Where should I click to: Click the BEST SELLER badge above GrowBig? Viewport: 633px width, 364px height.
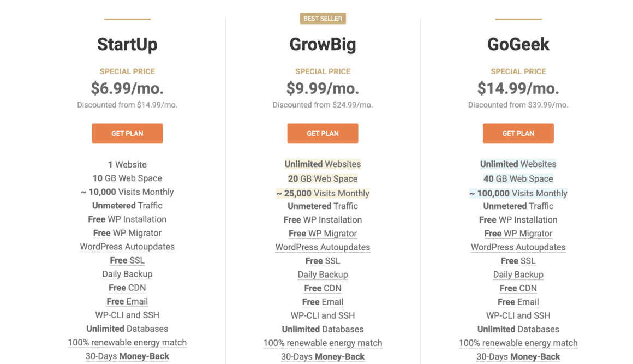[x=323, y=18]
